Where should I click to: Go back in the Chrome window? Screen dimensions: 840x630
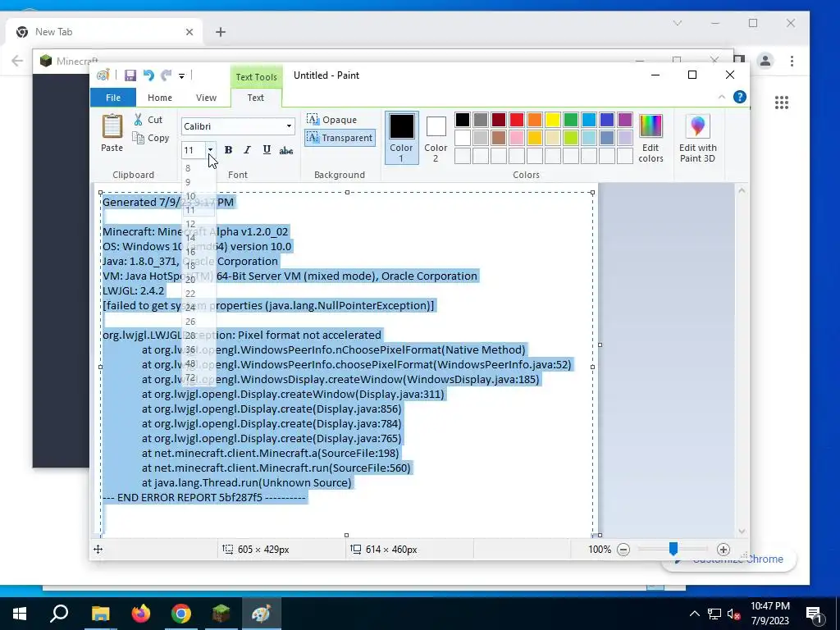tap(17, 61)
